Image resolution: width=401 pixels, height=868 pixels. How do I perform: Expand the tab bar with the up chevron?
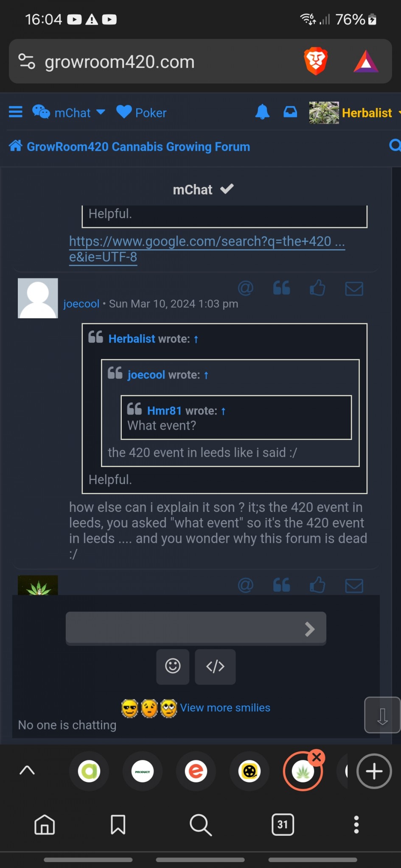tap(27, 771)
